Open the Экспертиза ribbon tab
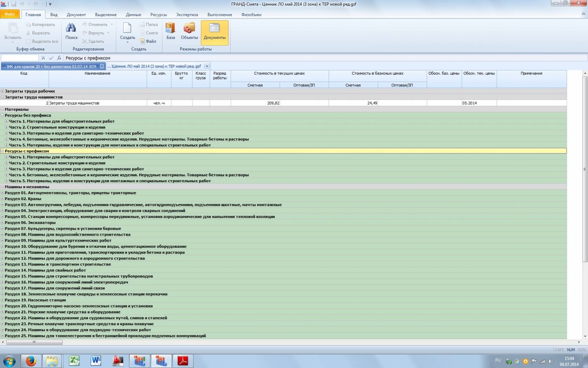This screenshot has width=588, height=368. pos(187,15)
